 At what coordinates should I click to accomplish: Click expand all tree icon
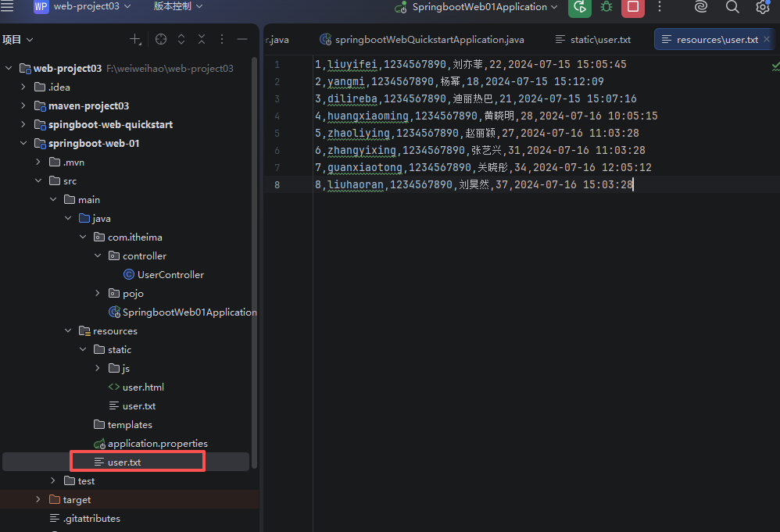[181, 39]
